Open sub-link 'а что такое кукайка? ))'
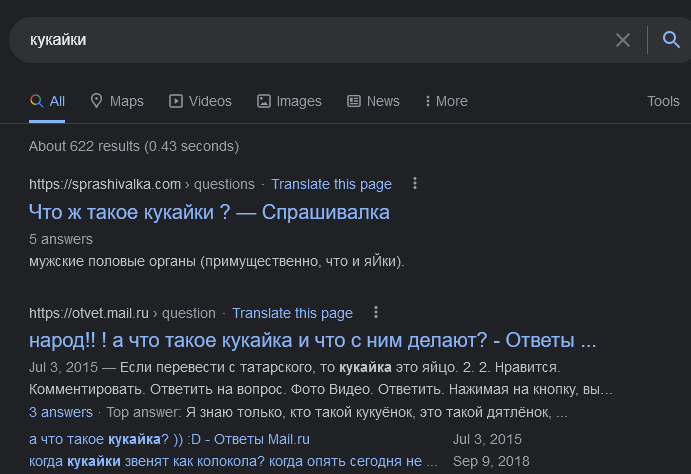This screenshot has width=691, height=474. 169,439
